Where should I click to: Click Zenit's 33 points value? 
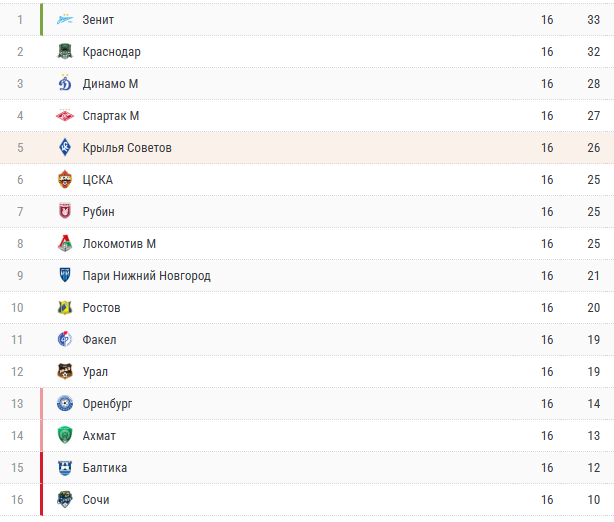click(x=594, y=20)
